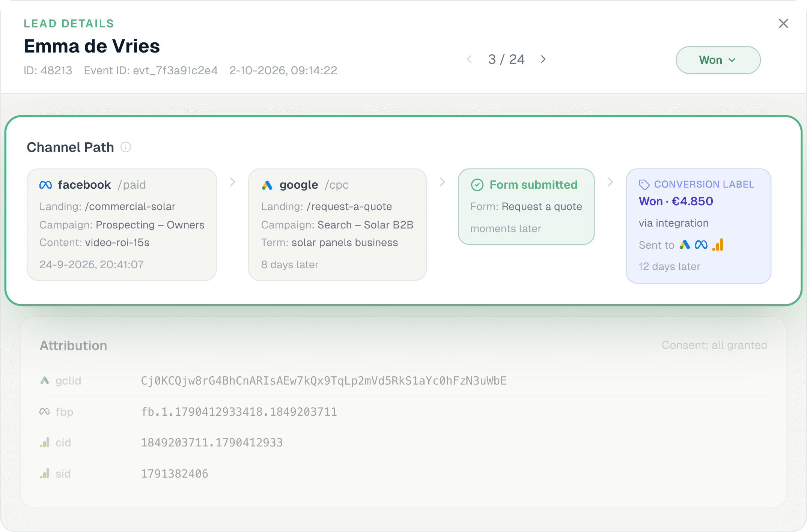Click the '3 / 24' lead counter
This screenshot has height=532, width=807.
click(x=506, y=59)
